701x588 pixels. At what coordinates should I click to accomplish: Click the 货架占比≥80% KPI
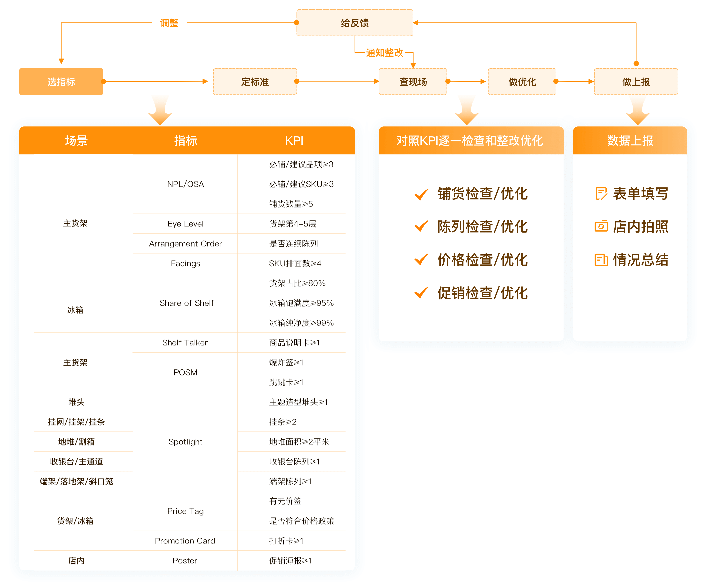pos(297,283)
